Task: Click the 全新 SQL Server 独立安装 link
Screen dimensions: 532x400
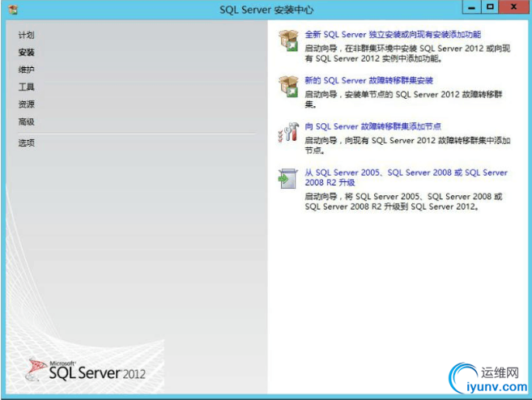Action: (393, 34)
